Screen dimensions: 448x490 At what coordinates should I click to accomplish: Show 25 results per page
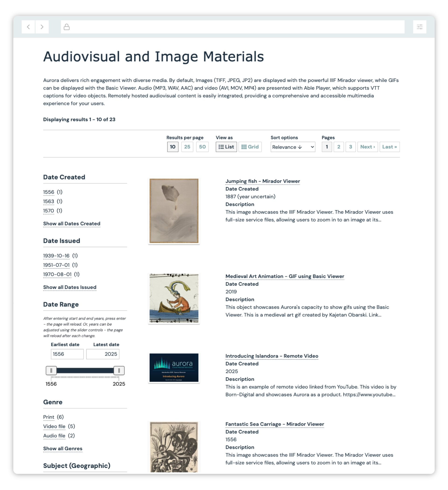tap(187, 147)
